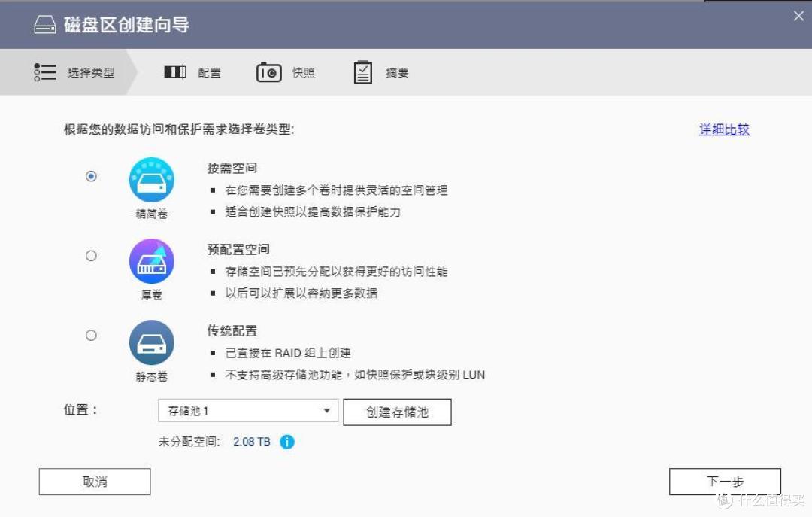The height and width of the screenshot is (517, 812).
Task: Click the text 存储空间已预先分配以获得更好的访问性能
Action: (x=336, y=272)
